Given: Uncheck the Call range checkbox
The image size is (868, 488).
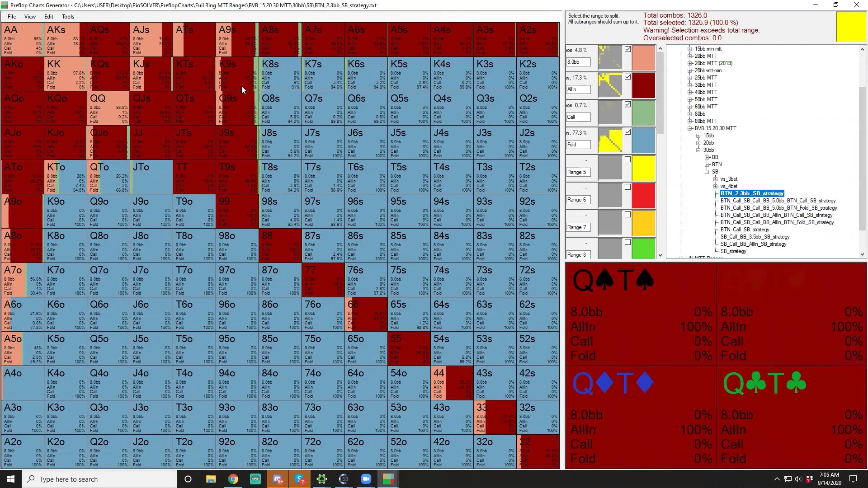Looking at the screenshot, I should 627,104.
